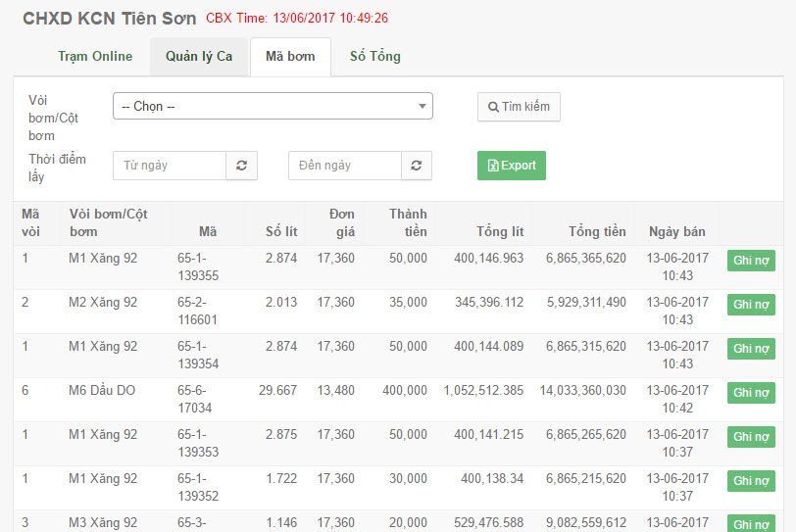The width and height of the screenshot is (796, 532).
Task: Select the Mã bơm tab
Action: (290, 56)
